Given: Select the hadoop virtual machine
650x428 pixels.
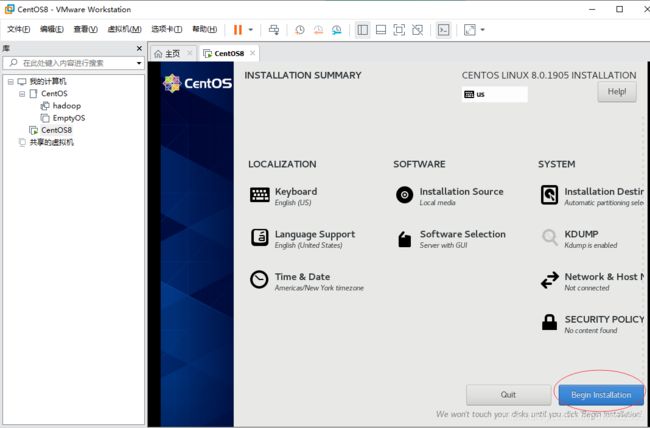Looking at the screenshot, I should coord(66,106).
